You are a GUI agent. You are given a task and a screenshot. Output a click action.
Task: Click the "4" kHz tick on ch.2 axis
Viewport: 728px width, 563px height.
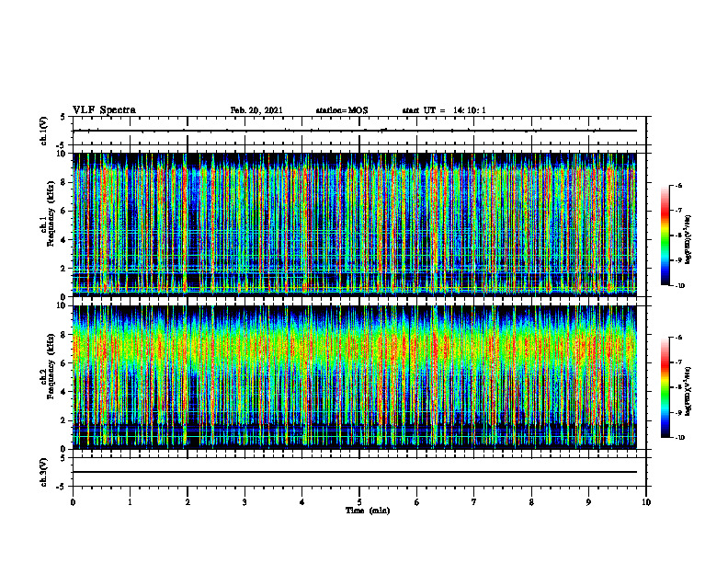point(63,392)
